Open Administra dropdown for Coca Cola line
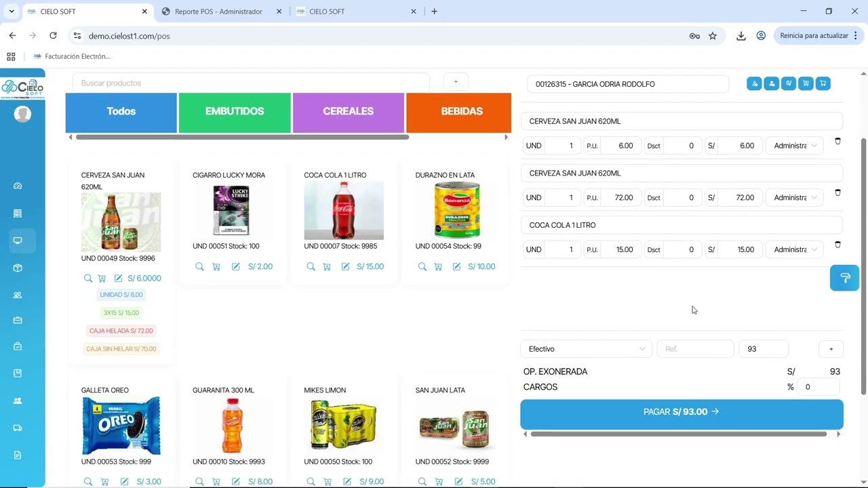868x488 pixels. (794, 249)
